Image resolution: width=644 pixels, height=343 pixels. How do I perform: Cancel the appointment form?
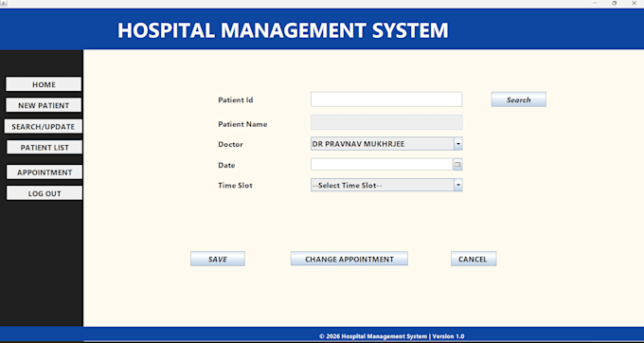pos(474,259)
